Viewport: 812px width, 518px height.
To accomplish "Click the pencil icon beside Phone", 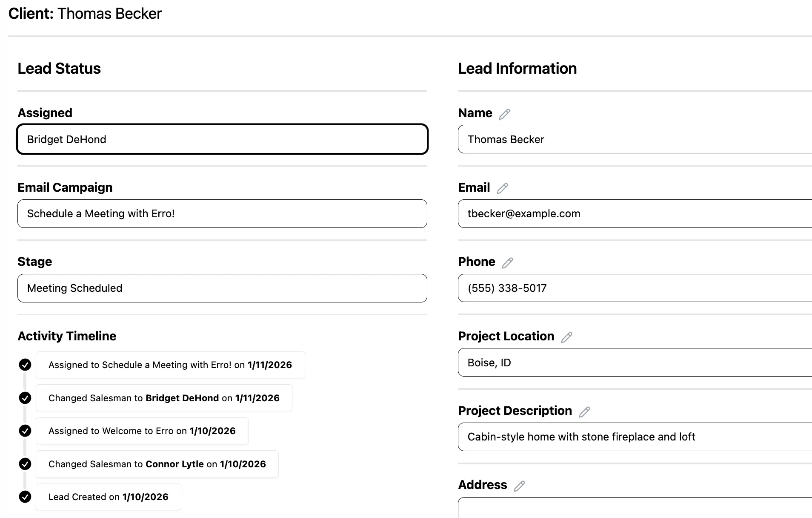I will click(x=507, y=263).
